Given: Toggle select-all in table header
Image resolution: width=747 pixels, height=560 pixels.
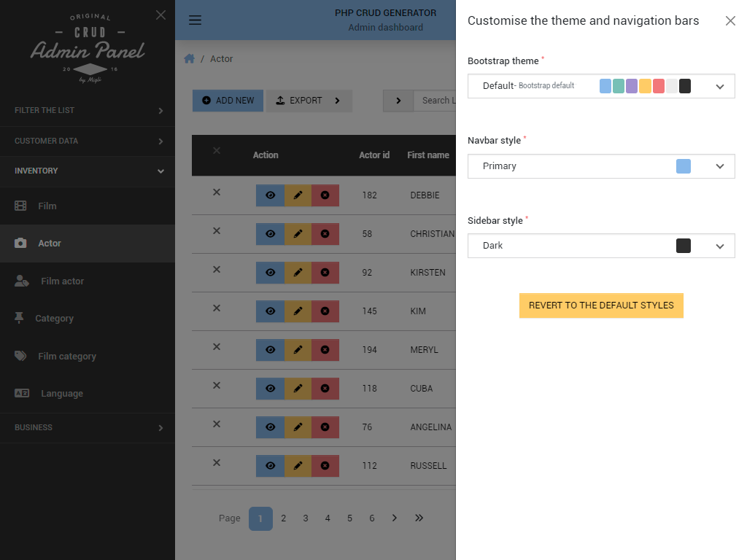Looking at the screenshot, I should click(216, 151).
